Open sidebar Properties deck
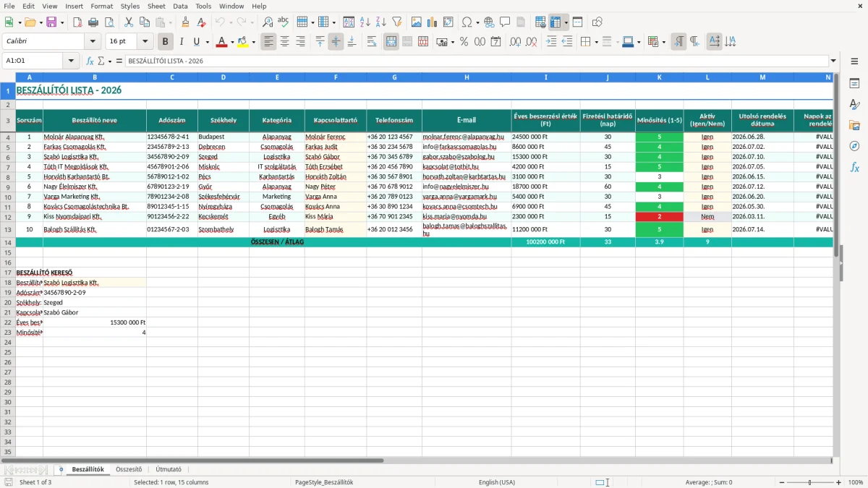Viewport: 868px width, 488px height. 855,84
